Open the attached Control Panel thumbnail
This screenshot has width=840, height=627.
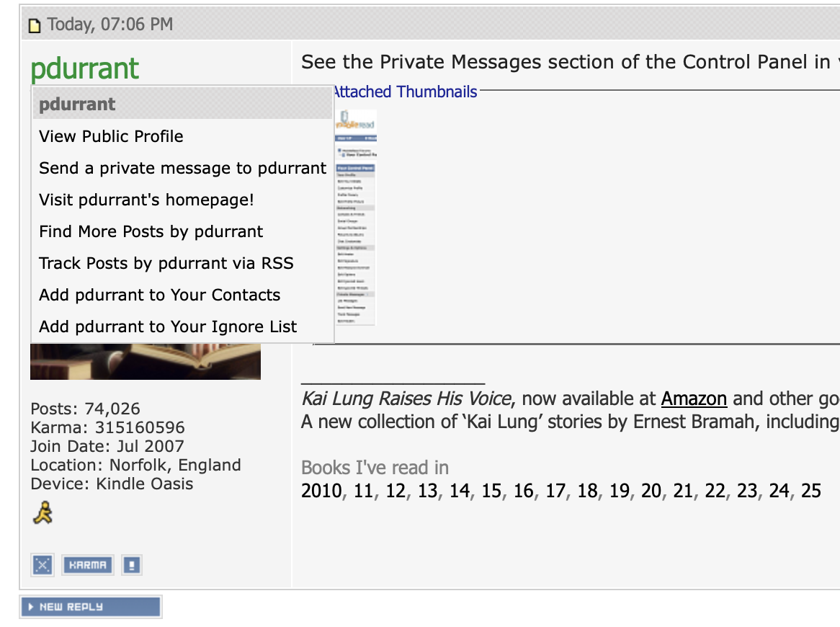tap(356, 216)
